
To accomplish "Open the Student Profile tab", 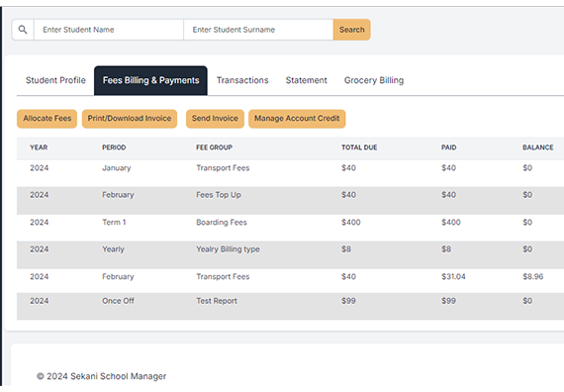I will [x=55, y=80].
